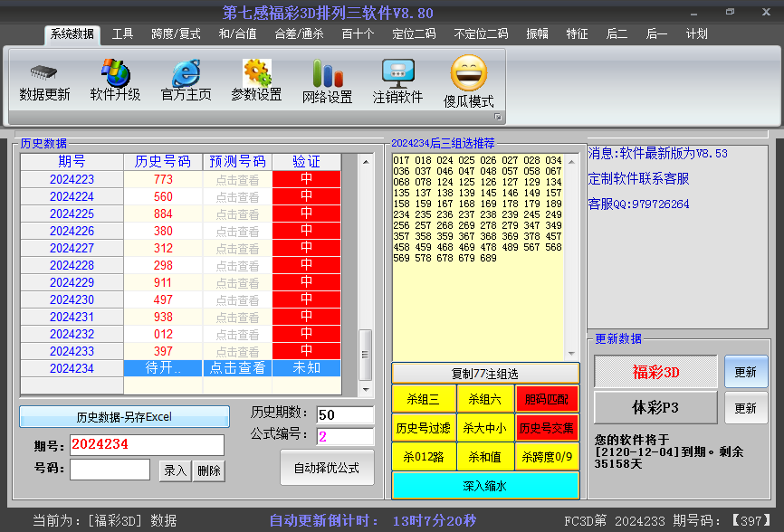This screenshot has height=532, width=784.
Task: Open the 跨度/复式 tab
Action: [x=176, y=34]
